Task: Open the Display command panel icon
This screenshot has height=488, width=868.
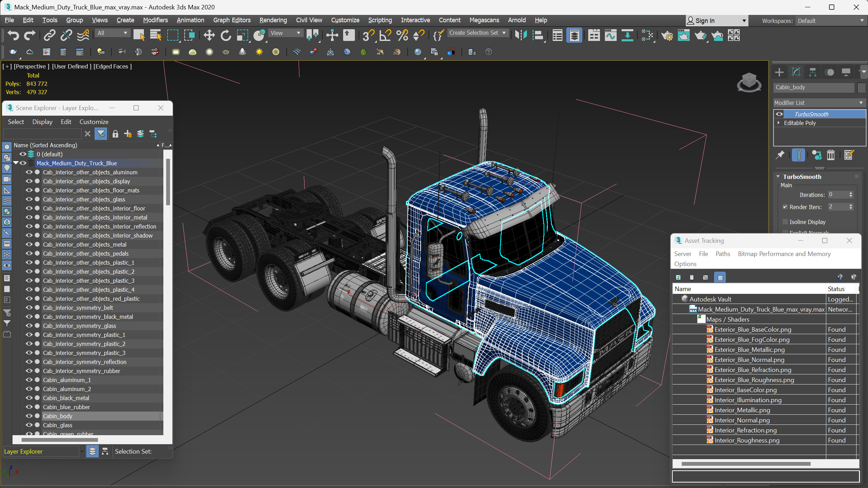Action: click(x=846, y=72)
